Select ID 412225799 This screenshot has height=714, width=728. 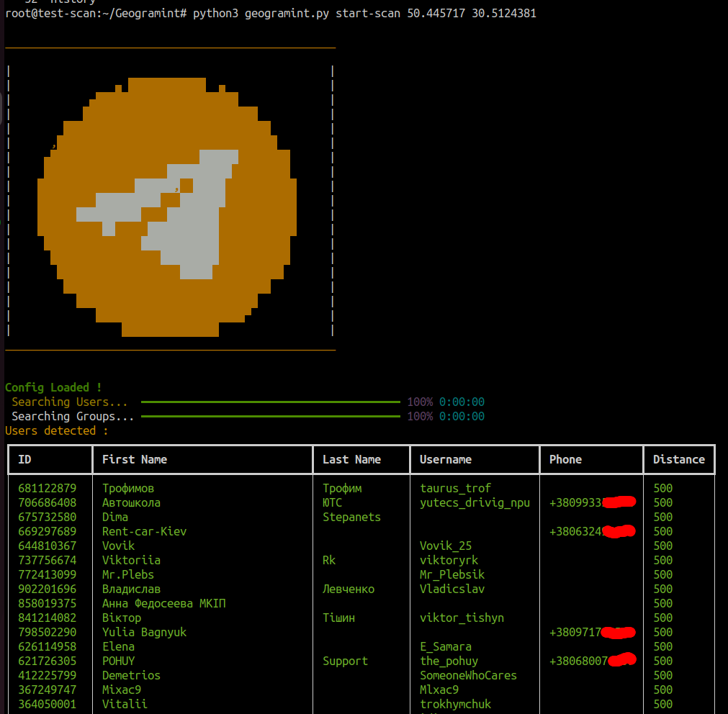48,675
